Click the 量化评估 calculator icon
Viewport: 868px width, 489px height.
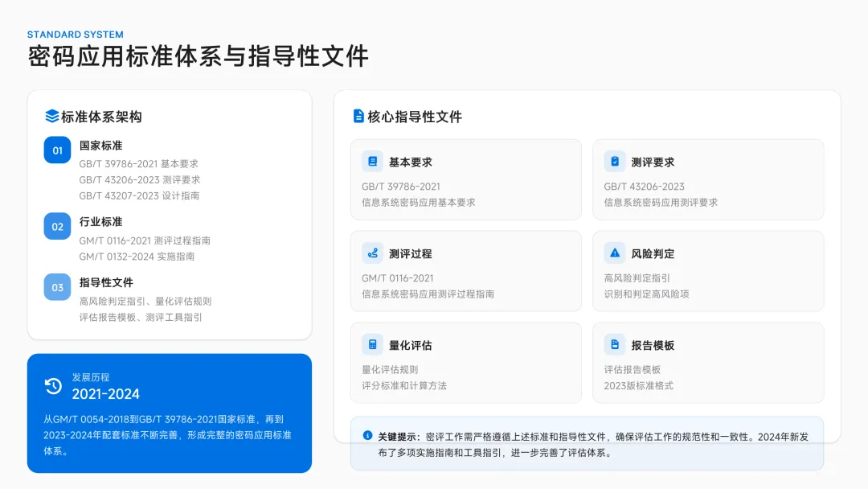[x=373, y=344]
